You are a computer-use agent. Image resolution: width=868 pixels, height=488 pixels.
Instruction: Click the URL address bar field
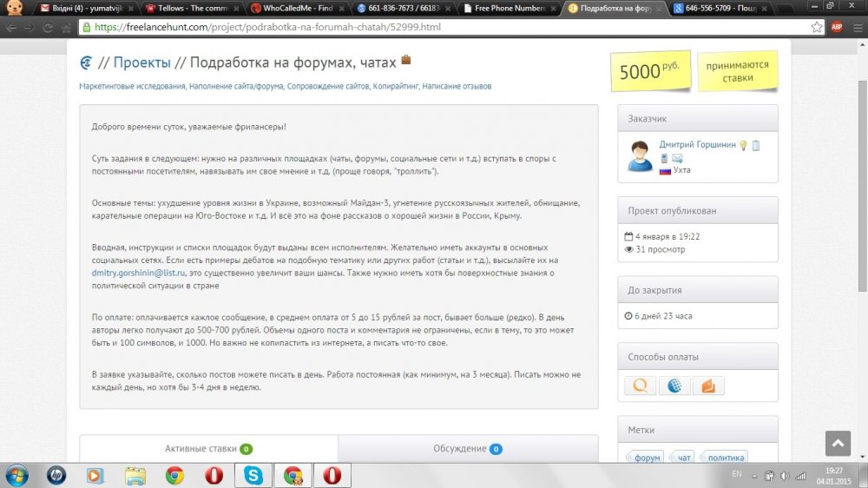450,27
